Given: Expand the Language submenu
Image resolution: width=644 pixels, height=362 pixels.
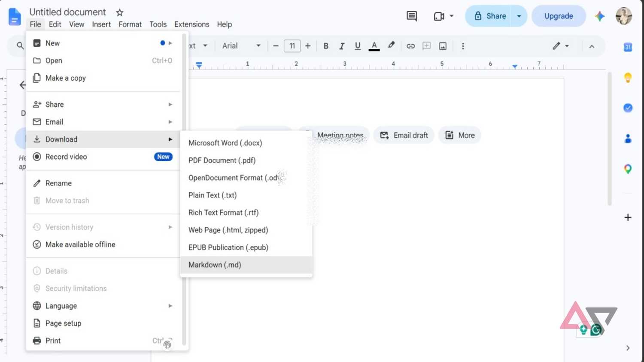Looking at the screenshot, I should (x=103, y=306).
